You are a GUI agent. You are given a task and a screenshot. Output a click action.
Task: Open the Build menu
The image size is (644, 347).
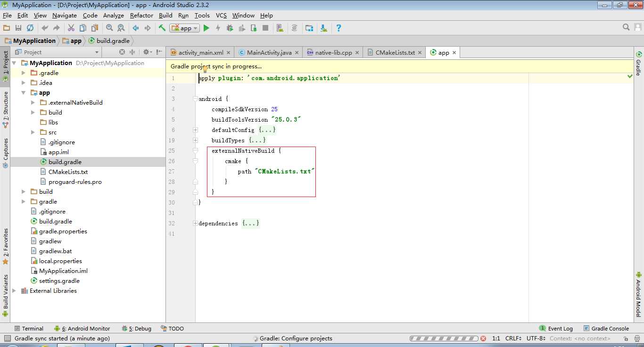click(165, 16)
